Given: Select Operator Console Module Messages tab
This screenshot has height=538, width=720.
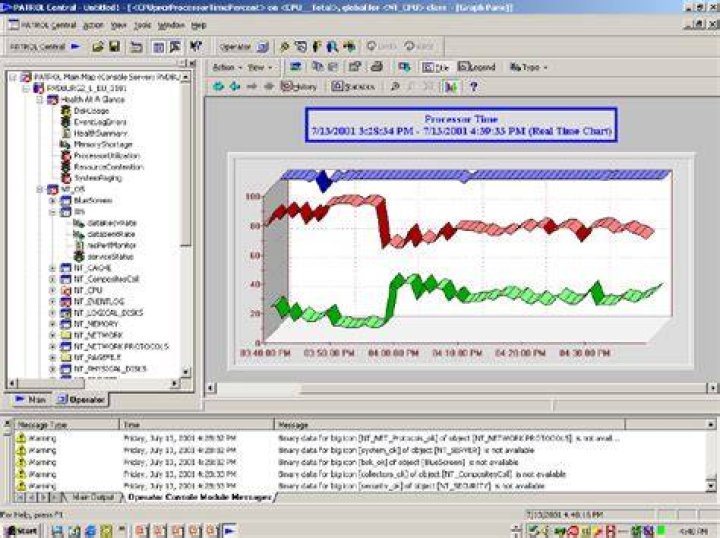Looking at the screenshot, I should click(199, 497).
